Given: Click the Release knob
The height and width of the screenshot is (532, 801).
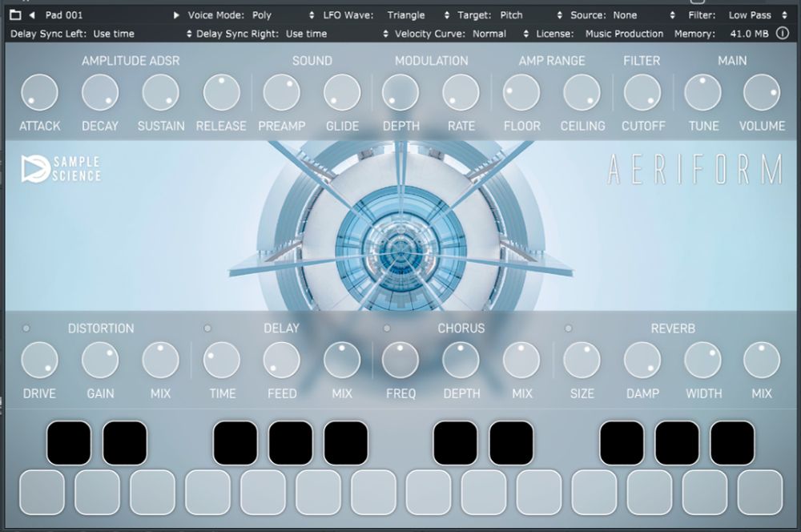Looking at the screenshot, I should [221, 92].
